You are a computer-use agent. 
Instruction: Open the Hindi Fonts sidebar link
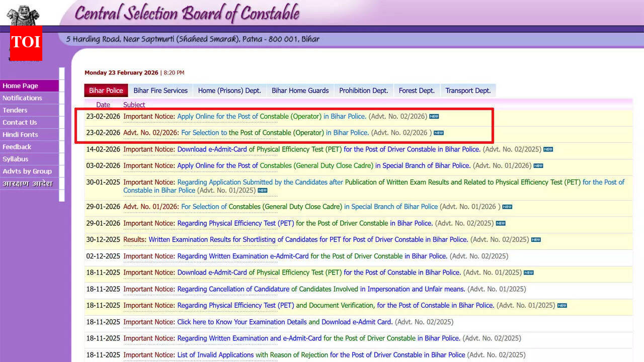(x=20, y=135)
